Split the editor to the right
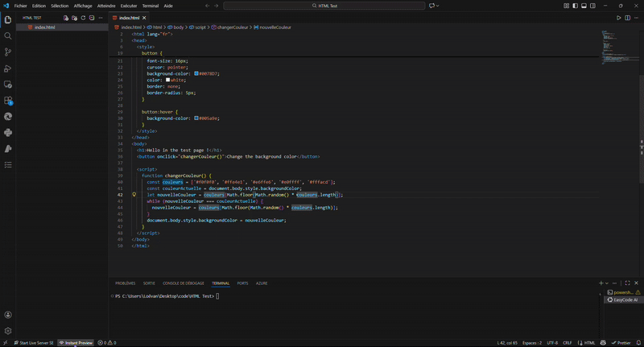Image resolution: width=644 pixels, height=347 pixels. click(628, 18)
